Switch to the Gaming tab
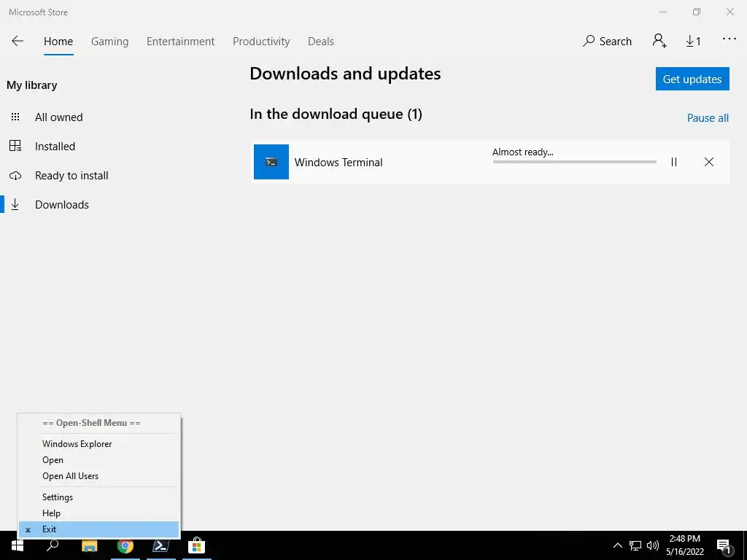 pyautogui.click(x=109, y=42)
